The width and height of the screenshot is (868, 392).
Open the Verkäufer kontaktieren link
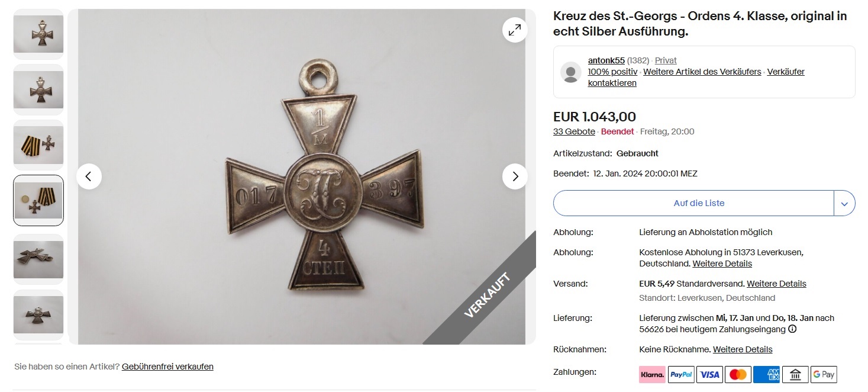(696, 77)
